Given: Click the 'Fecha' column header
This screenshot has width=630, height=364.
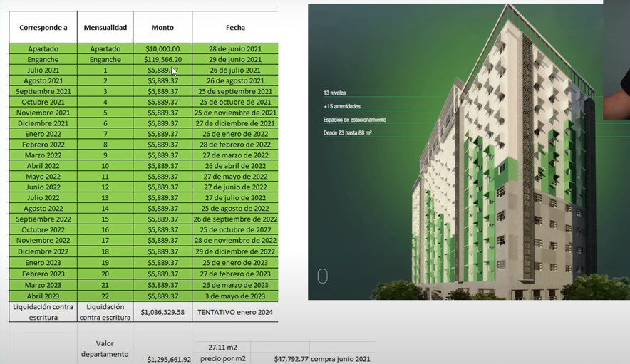Looking at the screenshot, I should [235, 28].
